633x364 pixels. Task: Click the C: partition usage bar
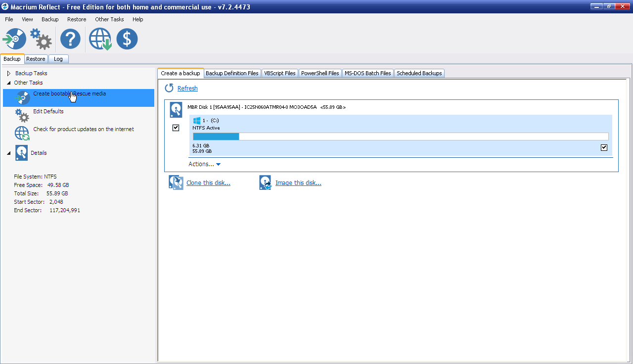tap(401, 136)
